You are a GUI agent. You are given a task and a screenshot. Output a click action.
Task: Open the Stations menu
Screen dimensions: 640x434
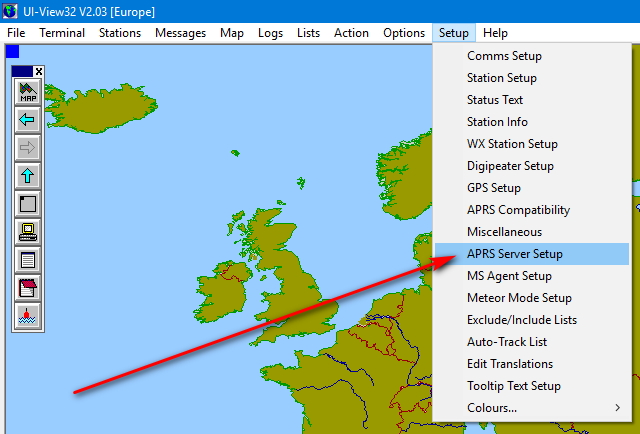120,33
